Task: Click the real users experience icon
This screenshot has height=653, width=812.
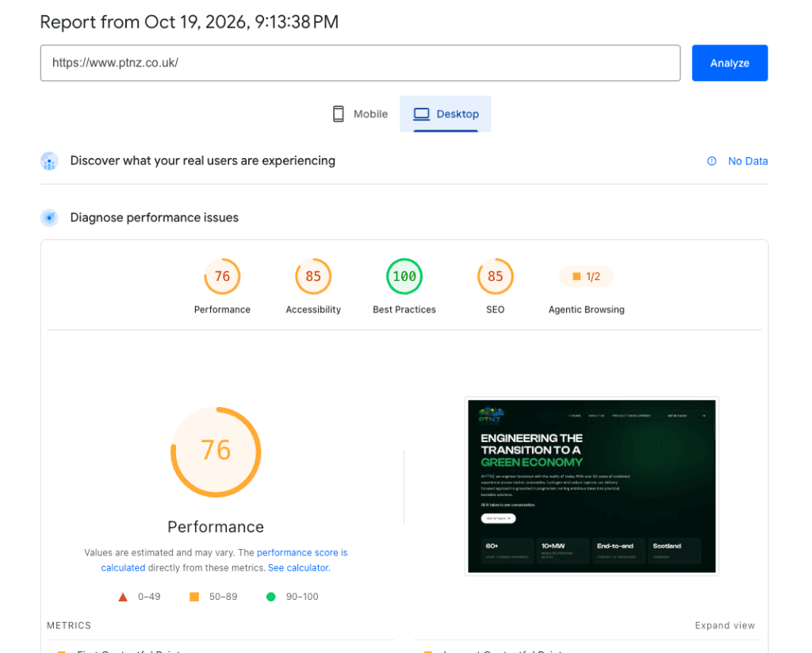Action: (x=49, y=161)
